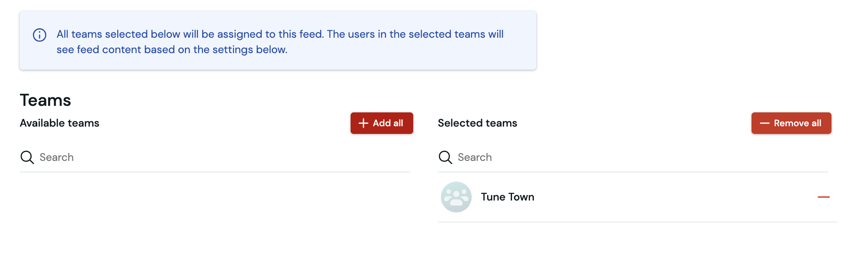
Task: Click the blank area below the Tune Town row
Action: [637, 242]
